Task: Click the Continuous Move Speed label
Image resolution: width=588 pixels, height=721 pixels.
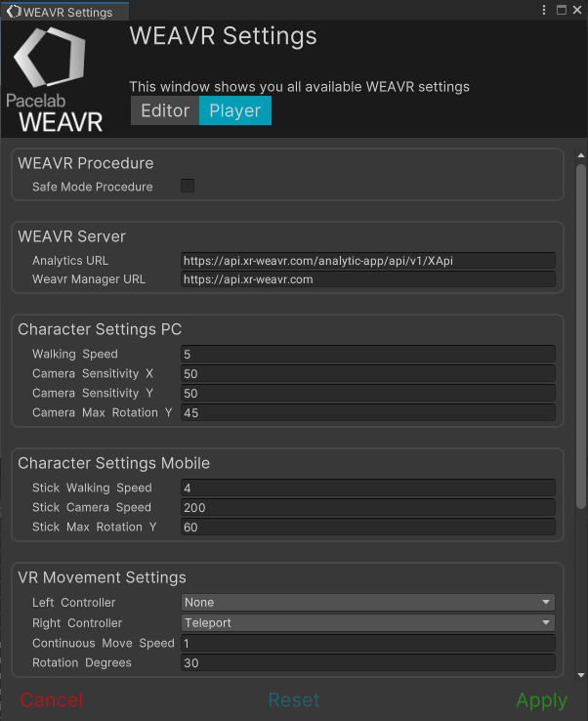Action: point(104,643)
